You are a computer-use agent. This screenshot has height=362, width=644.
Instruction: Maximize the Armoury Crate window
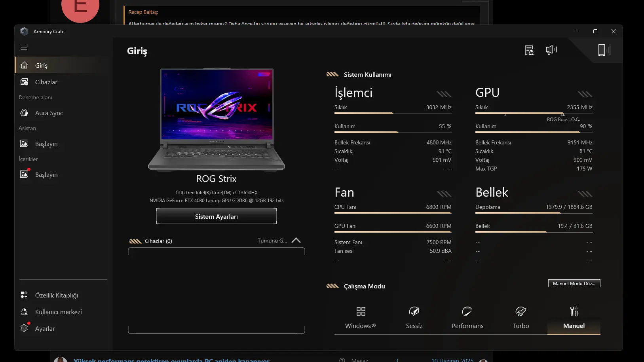point(595,31)
